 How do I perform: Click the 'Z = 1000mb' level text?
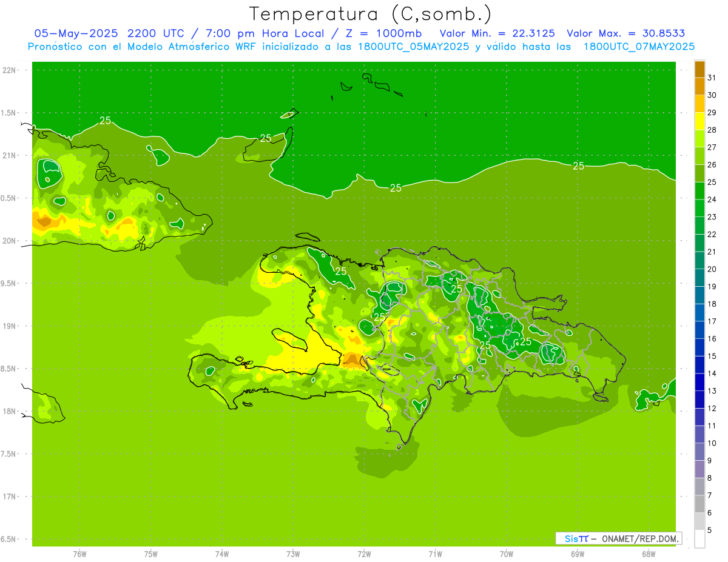click(x=383, y=33)
